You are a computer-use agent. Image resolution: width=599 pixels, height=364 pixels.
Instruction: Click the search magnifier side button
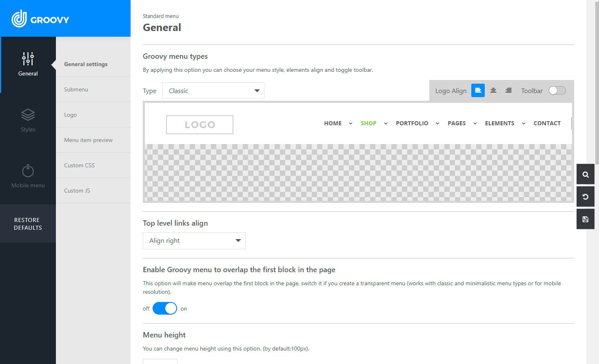pyautogui.click(x=586, y=175)
